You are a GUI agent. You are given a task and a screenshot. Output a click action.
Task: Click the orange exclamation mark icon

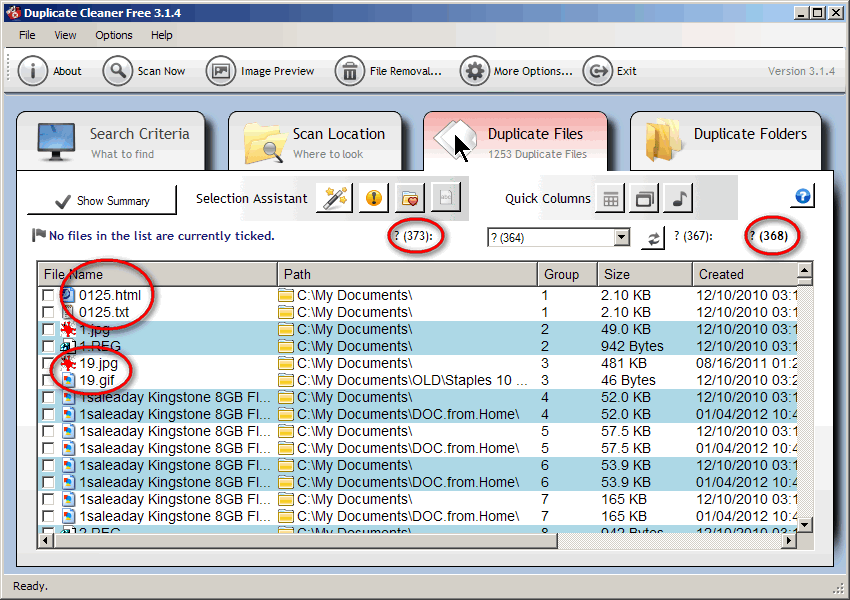point(373,198)
